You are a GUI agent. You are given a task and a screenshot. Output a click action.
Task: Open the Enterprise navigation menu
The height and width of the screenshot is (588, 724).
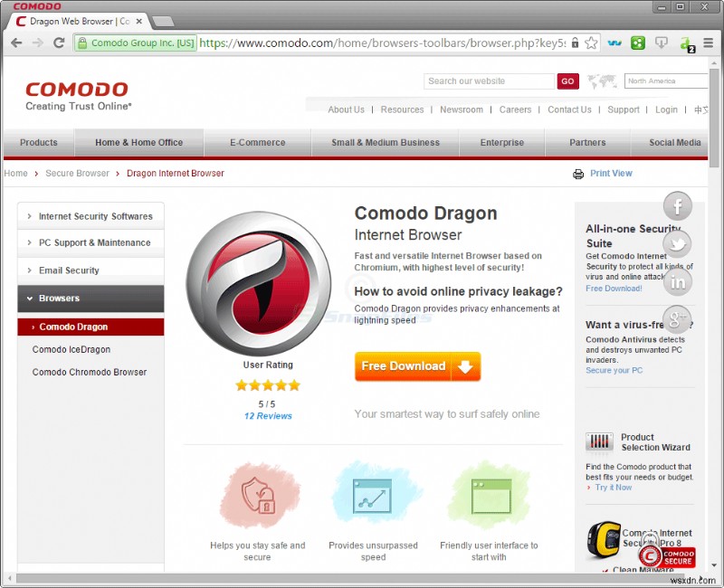tap(502, 143)
